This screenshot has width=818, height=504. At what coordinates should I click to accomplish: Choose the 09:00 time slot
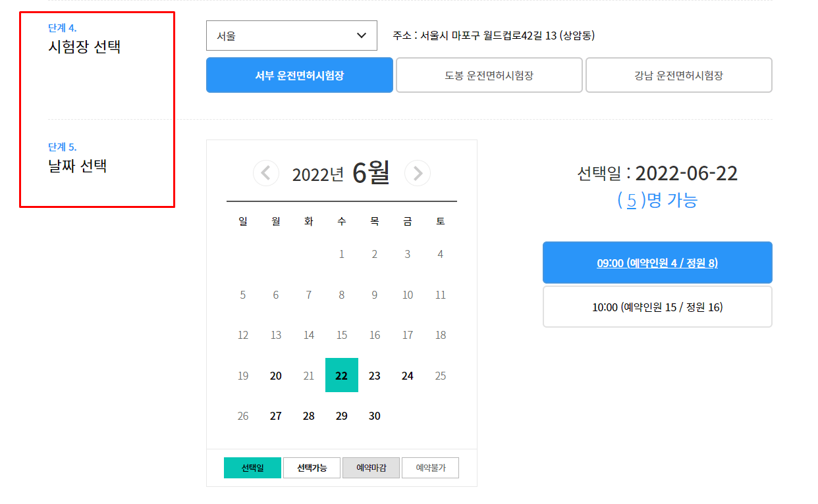(657, 263)
